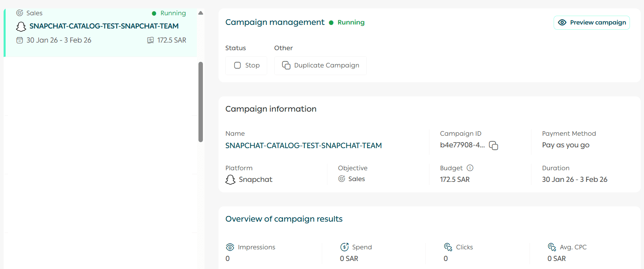The image size is (644, 269).
Task: Click the Snapchat icon in campaign list card
Action: pos(21,26)
